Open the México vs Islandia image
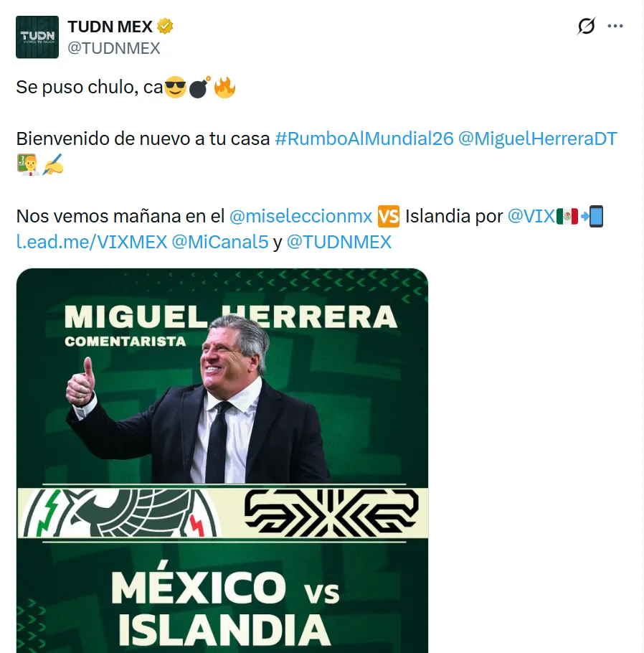 (x=222, y=461)
